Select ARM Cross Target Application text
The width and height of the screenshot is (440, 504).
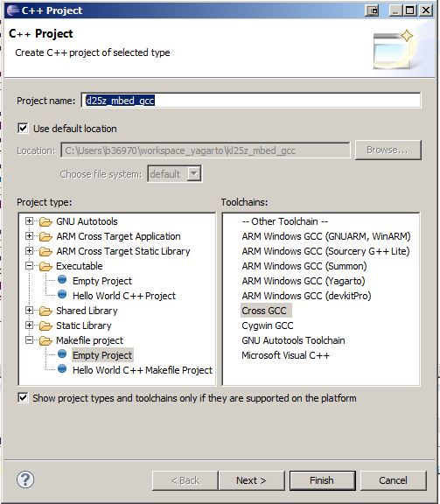point(118,236)
